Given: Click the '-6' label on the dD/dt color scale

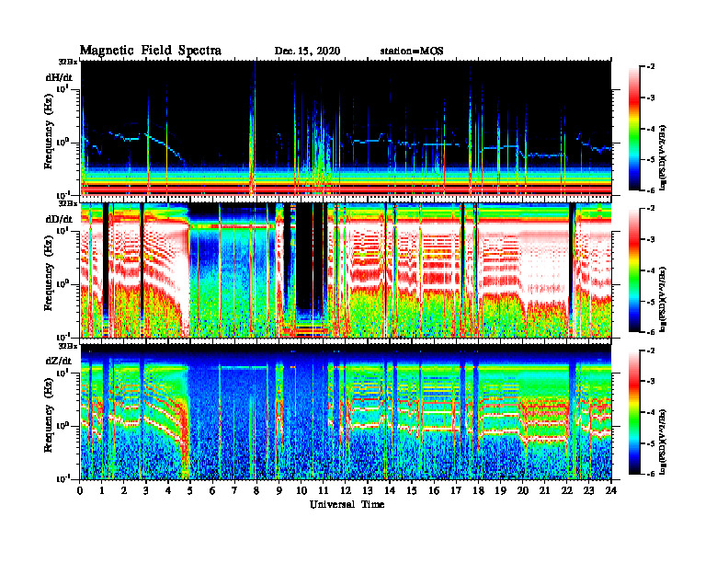Looking at the screenshot, I should tap(651, 332).
